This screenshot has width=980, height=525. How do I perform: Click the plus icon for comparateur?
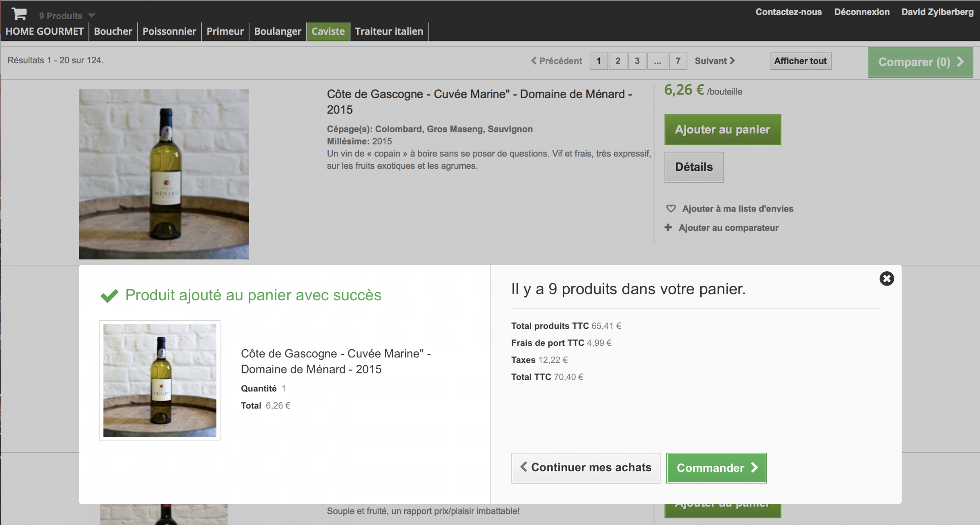(x=668, y=228)
